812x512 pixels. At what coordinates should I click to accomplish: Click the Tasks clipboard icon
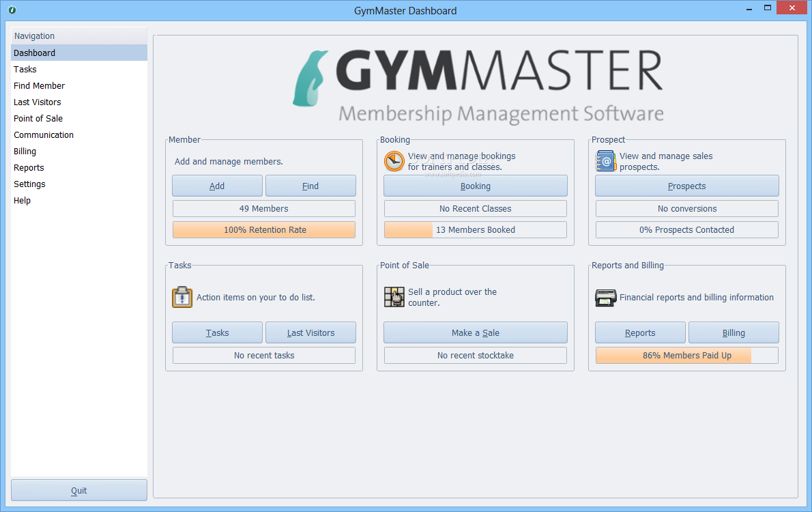(182, 297)
